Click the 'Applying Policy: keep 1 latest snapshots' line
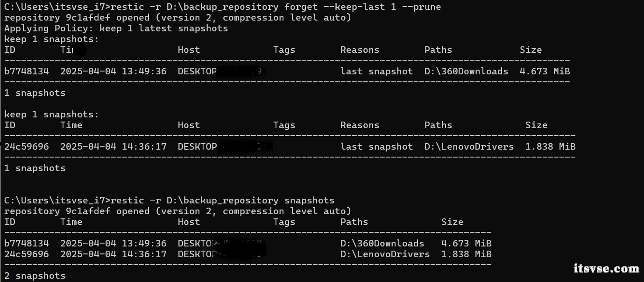Image resolution: width=644 pixels, height=282 pixels. coord(116,29)
